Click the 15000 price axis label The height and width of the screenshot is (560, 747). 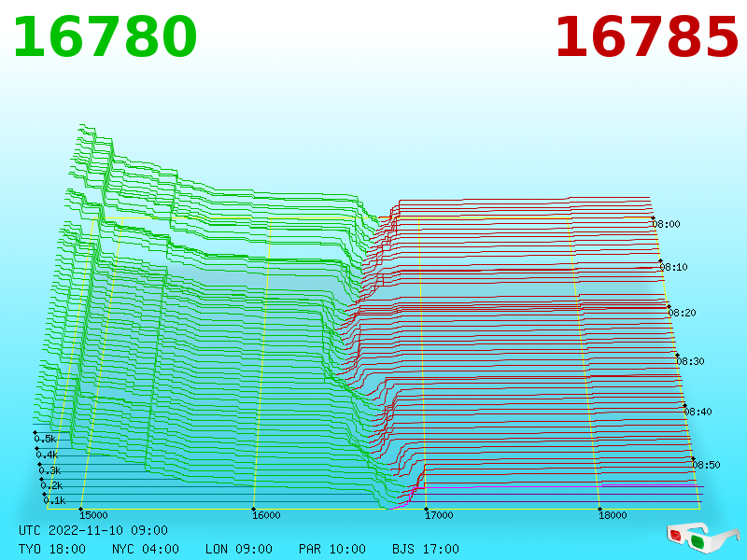coord(94,515)
